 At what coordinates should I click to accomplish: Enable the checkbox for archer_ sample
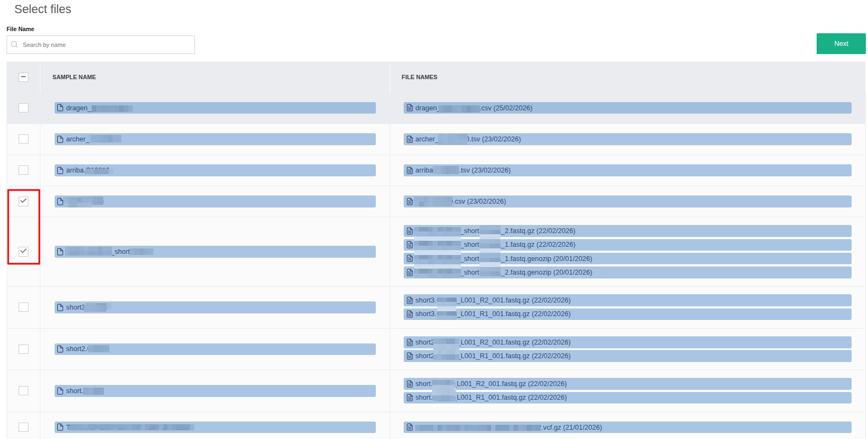point(23,139)
